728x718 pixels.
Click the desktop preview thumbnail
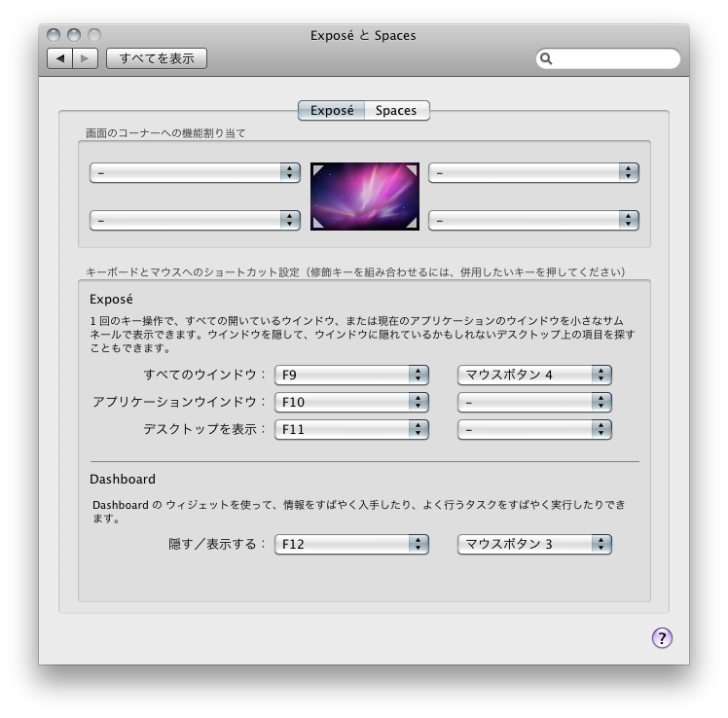click(365, 197)
